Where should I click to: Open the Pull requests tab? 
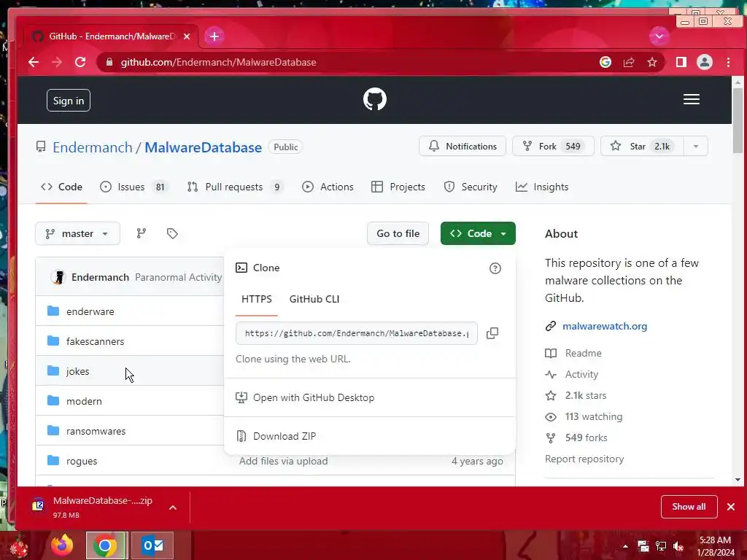(x=236, y=187)
